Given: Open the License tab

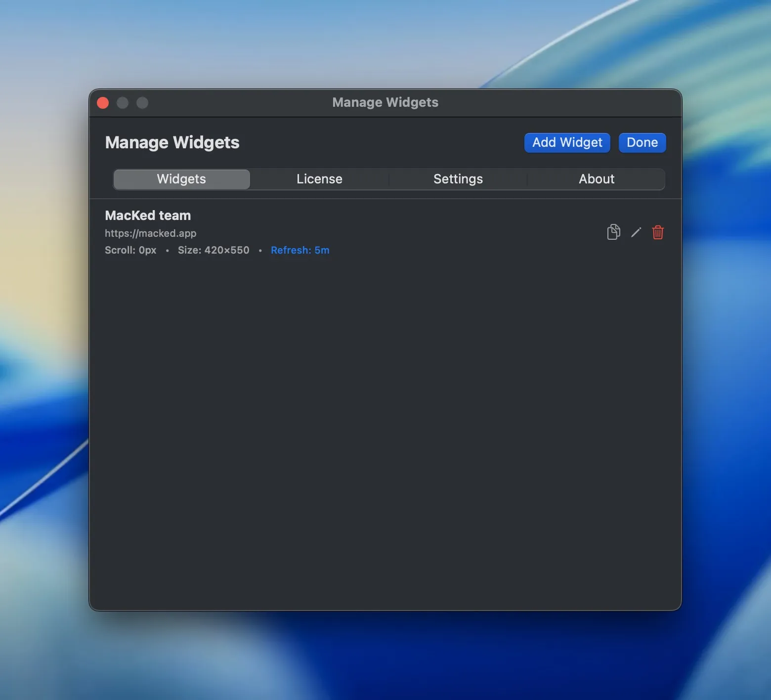Looking at the screenshot, I should click(319, 179).
